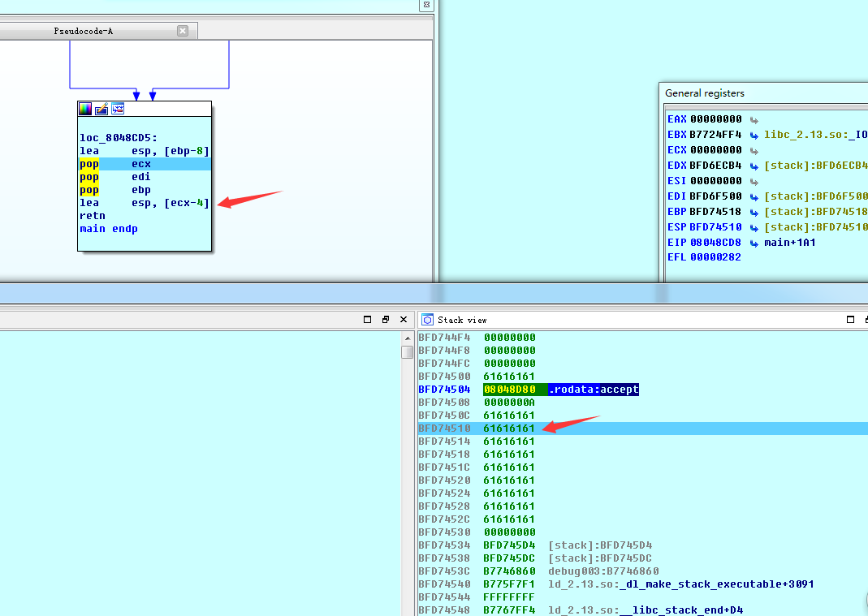Close the Pseudocode-A tab
The width and height of the screenshot is (868, 616).
tap(183, 31)
